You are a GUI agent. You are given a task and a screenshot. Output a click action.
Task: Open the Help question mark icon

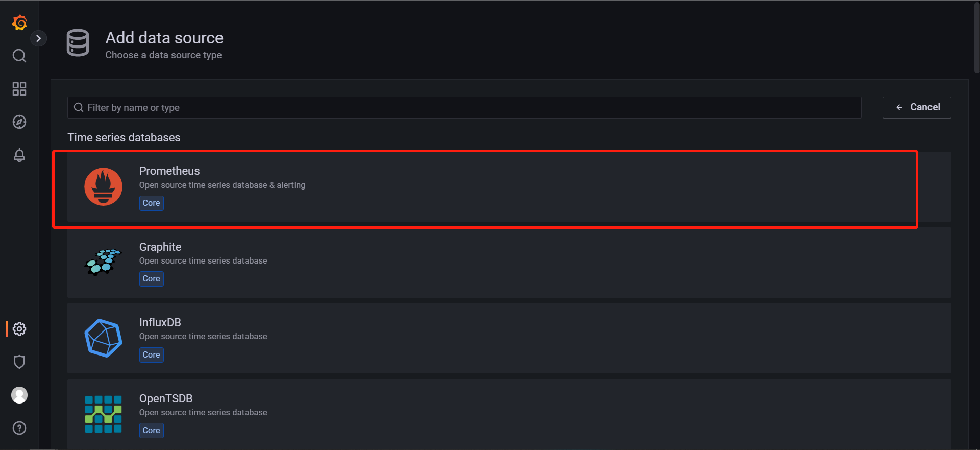point(19,428)
